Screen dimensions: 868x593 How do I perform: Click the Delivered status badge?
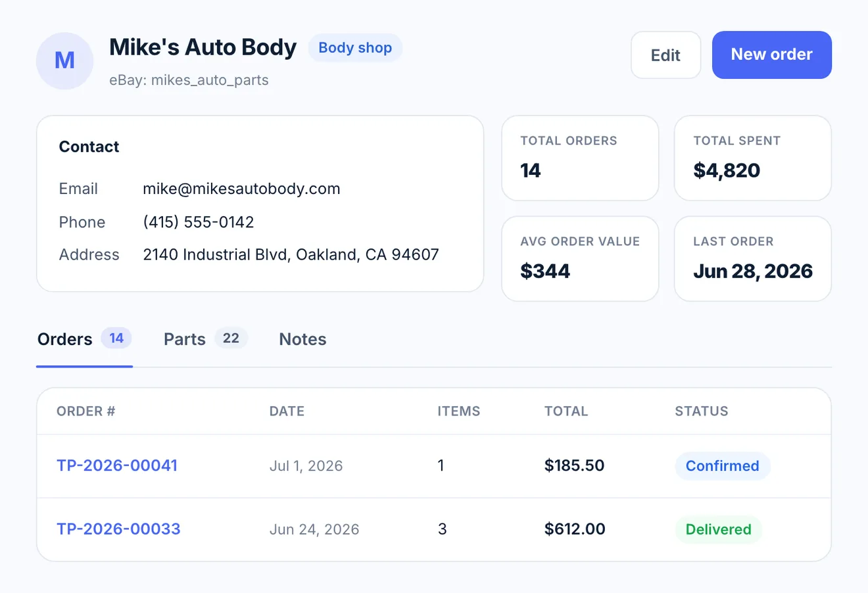pos(718,530)
